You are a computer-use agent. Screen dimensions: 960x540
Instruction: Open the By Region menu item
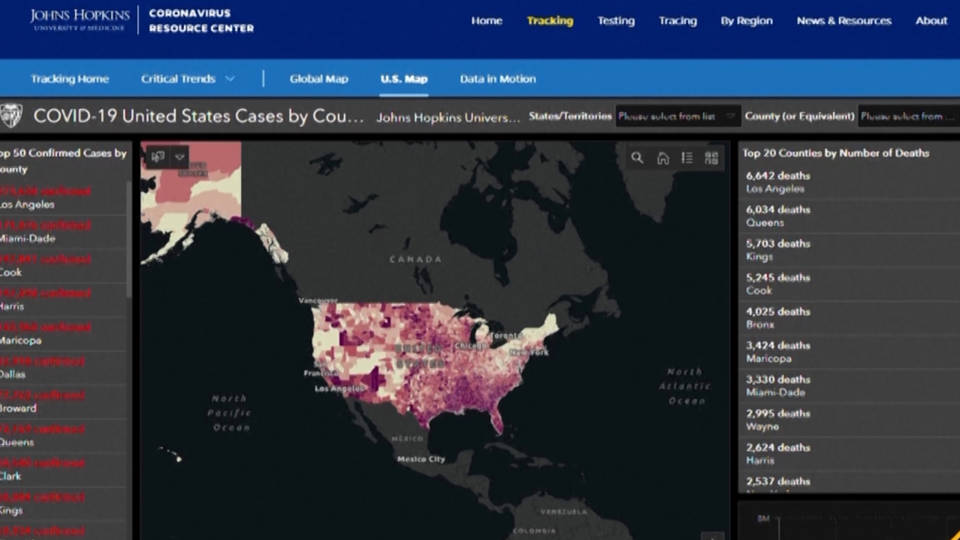click(x=746, y=20)
